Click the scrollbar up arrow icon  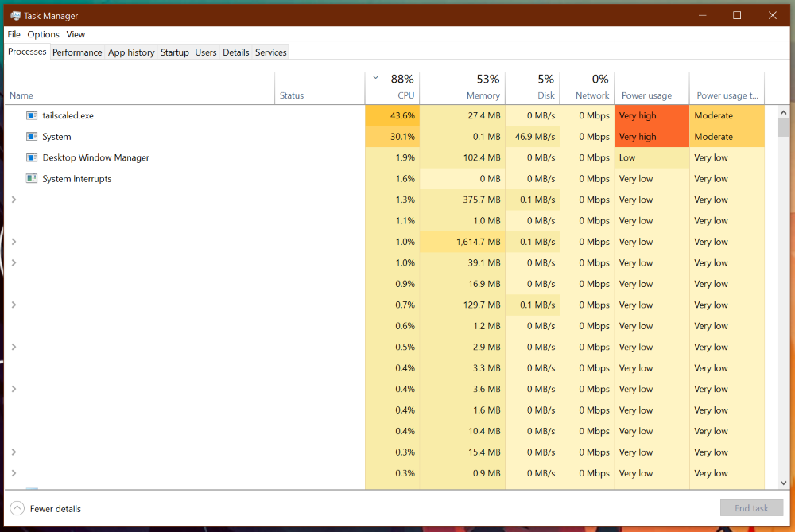click(783, 112)
